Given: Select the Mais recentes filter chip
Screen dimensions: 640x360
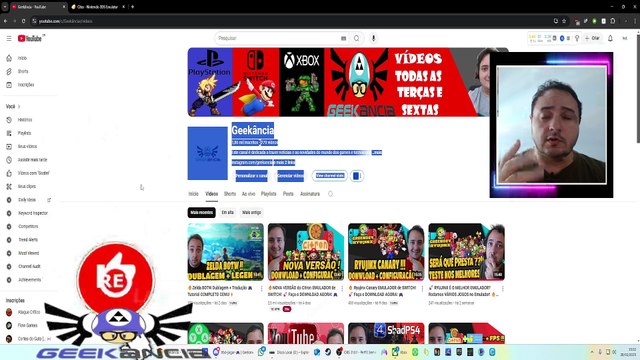Looking at the screenshot, I should (202, 213).
